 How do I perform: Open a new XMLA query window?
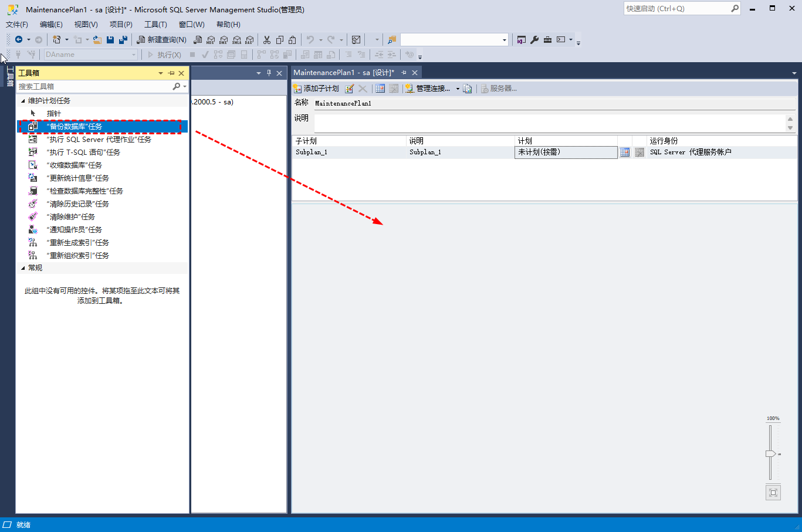pos(237,39)
